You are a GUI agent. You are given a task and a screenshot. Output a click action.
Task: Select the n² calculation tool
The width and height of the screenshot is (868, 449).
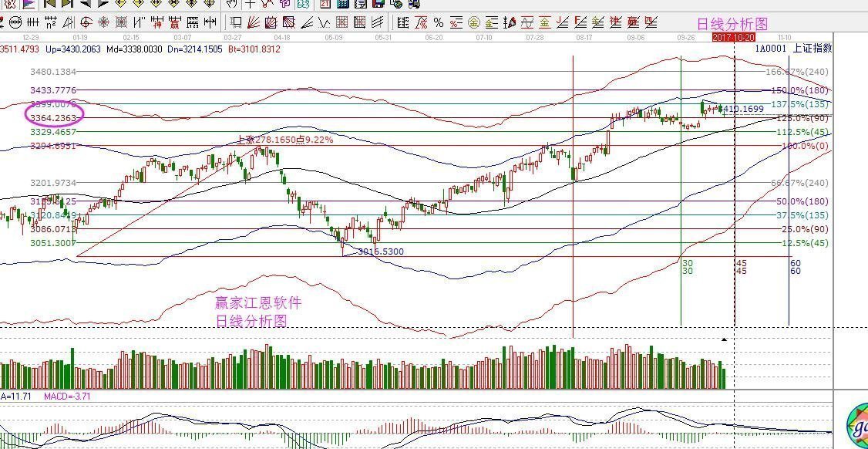(51, 22)
